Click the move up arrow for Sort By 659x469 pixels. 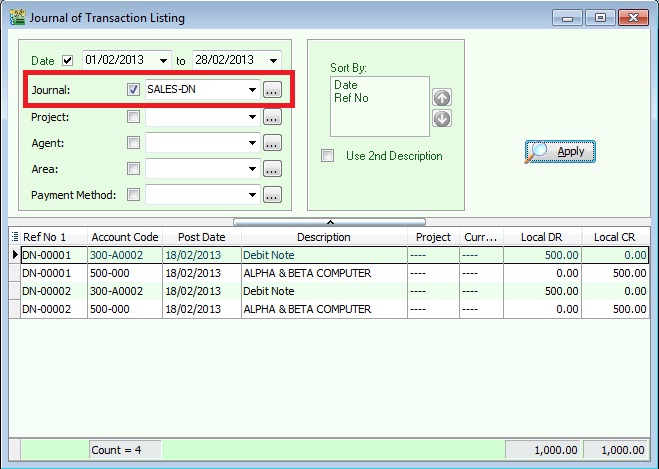click(x=442, y=98)
